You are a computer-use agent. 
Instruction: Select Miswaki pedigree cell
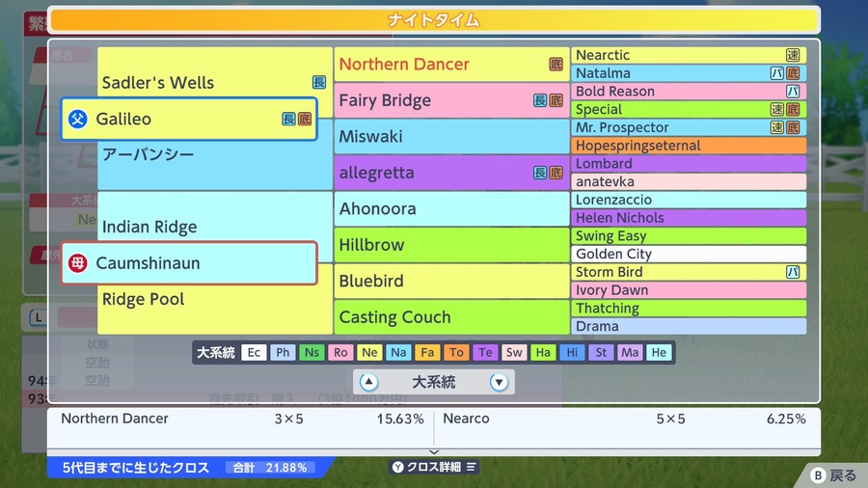click(451, 137)
